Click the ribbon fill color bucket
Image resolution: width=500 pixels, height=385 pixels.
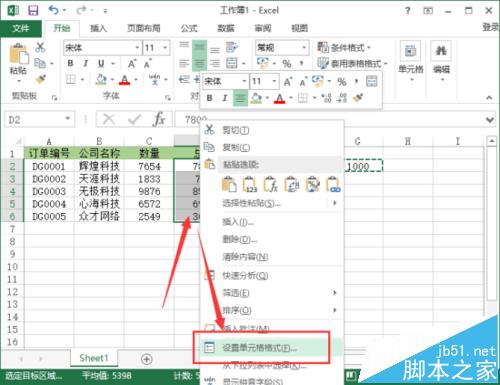[x=101, y=79]
